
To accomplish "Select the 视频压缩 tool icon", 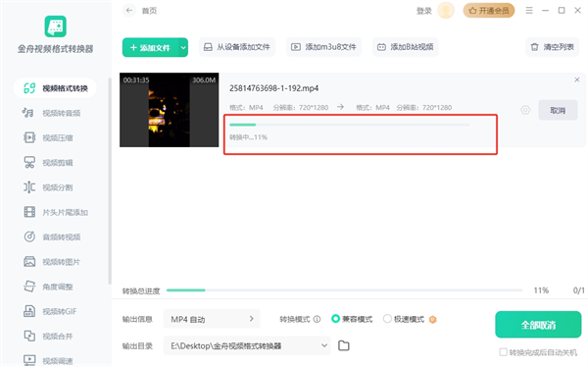I will pos(29,137).
